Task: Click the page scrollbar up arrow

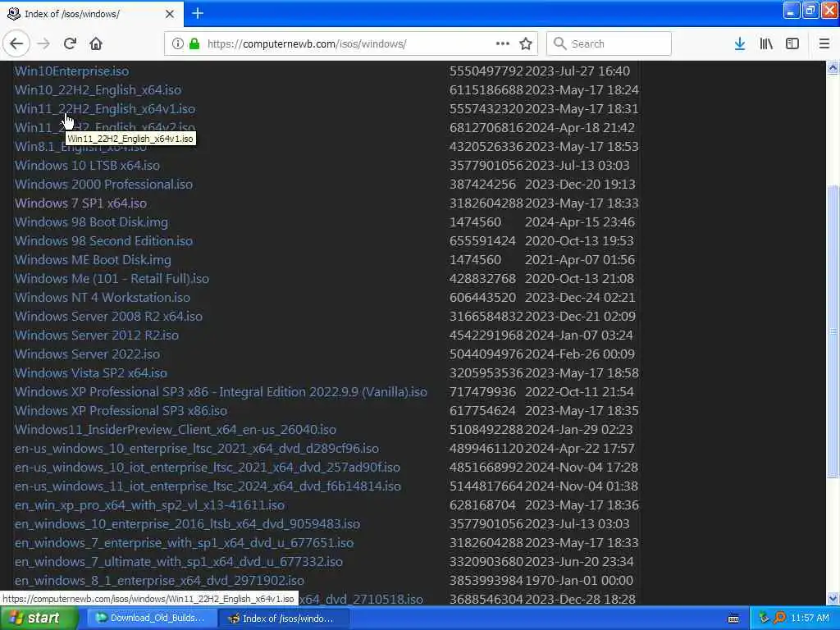Action: click(x=833, y=67)
